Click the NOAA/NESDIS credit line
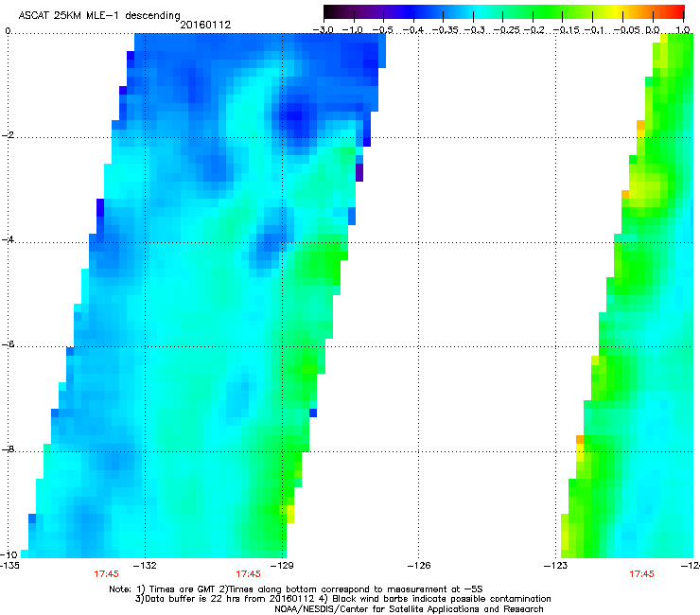This screenshot has width=700, height=615. pyautogui.click(x=409, y=609)
